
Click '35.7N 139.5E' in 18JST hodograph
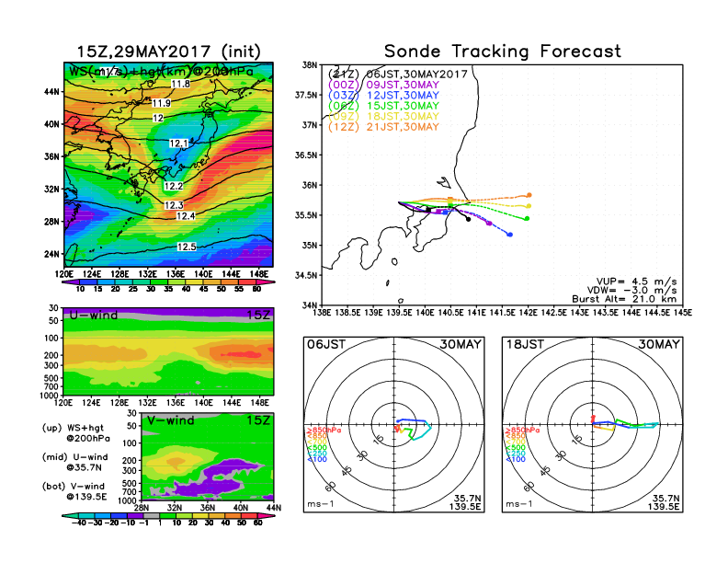(664, 502)
